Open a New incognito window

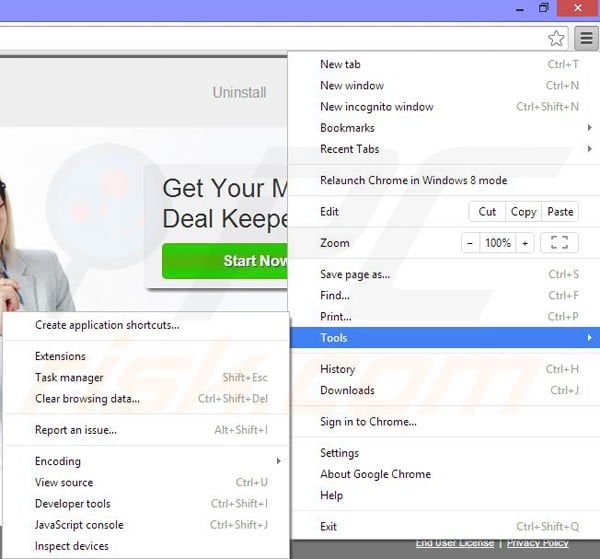[x=444, y=106]
